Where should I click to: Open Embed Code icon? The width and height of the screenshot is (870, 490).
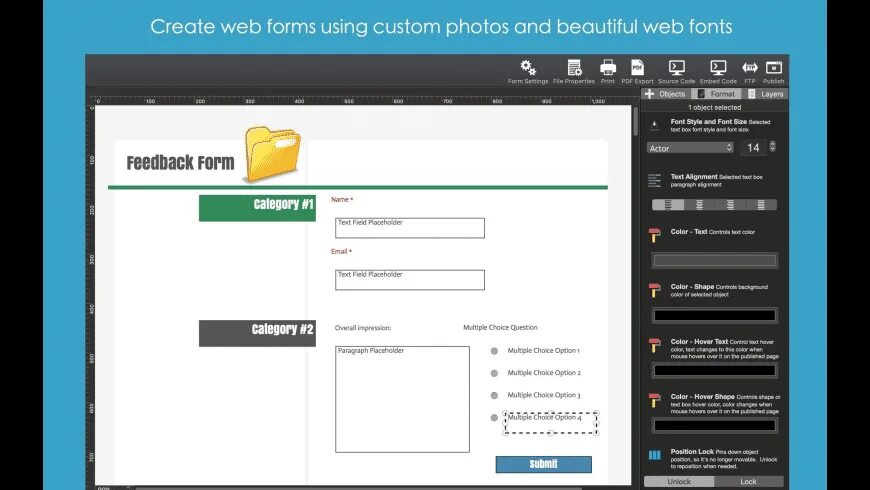pos(718,68)
